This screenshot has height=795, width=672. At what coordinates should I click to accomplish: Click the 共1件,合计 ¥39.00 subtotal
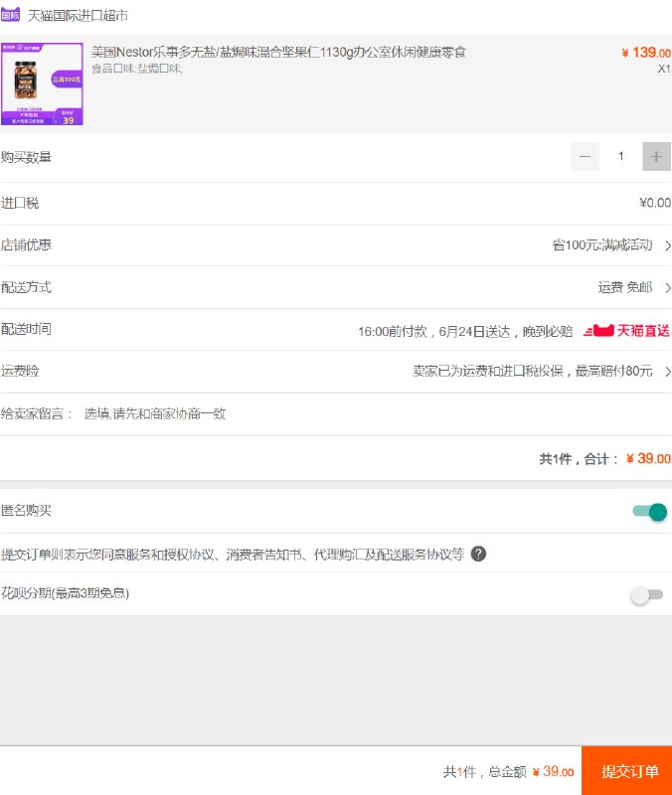(x=604, y=459)
